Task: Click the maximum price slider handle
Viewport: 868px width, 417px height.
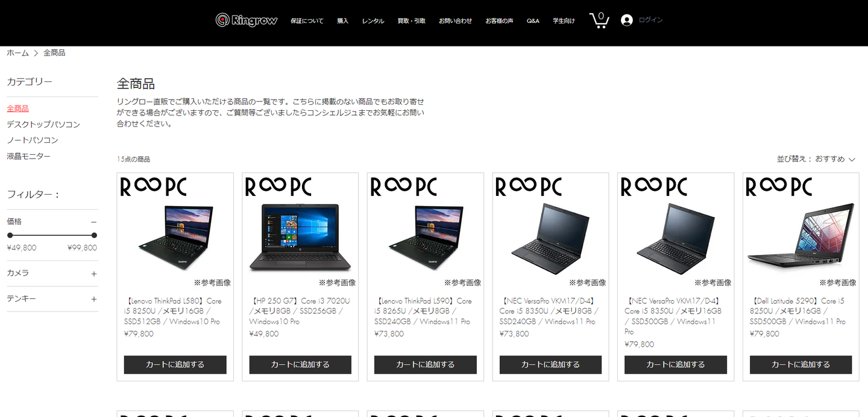Action: [x=94, y=236]
